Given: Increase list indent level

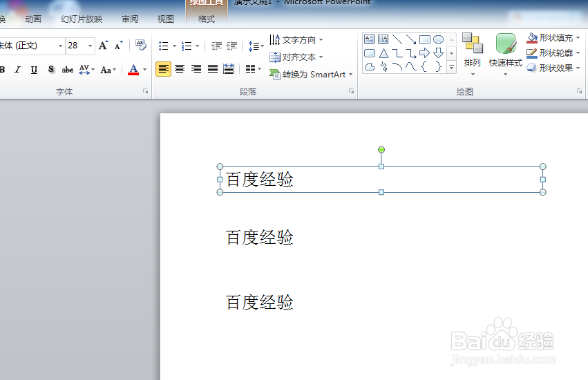Looking at the screenshot, I should (231, 46).
